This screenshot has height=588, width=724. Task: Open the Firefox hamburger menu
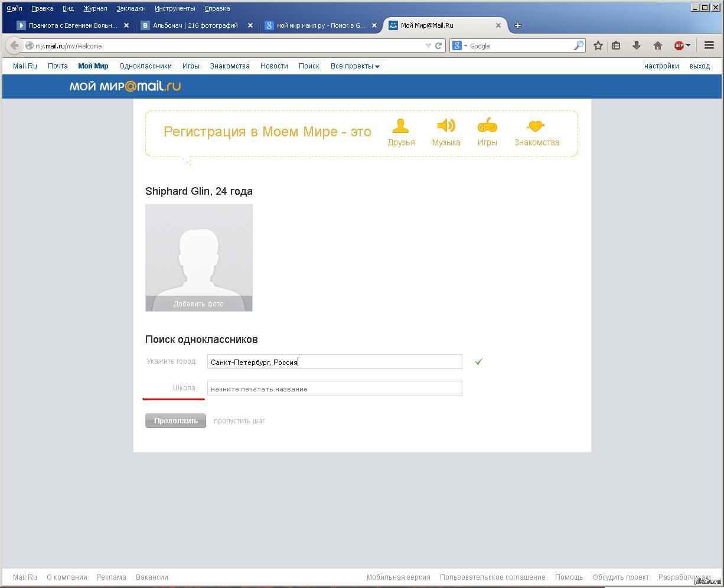pos(709,45)
